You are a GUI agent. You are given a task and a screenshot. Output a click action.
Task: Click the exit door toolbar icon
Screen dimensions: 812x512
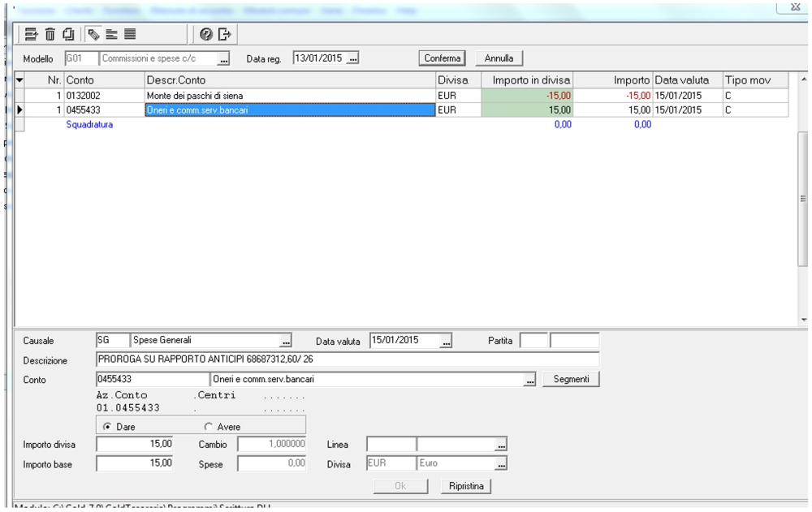pyautogui.click(x=225, y=34)
